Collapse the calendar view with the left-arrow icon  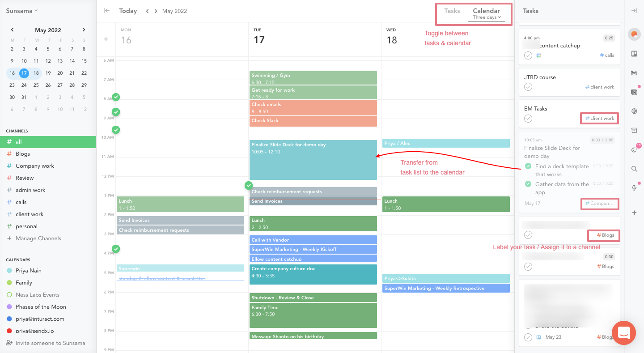(x=106, y=11)
